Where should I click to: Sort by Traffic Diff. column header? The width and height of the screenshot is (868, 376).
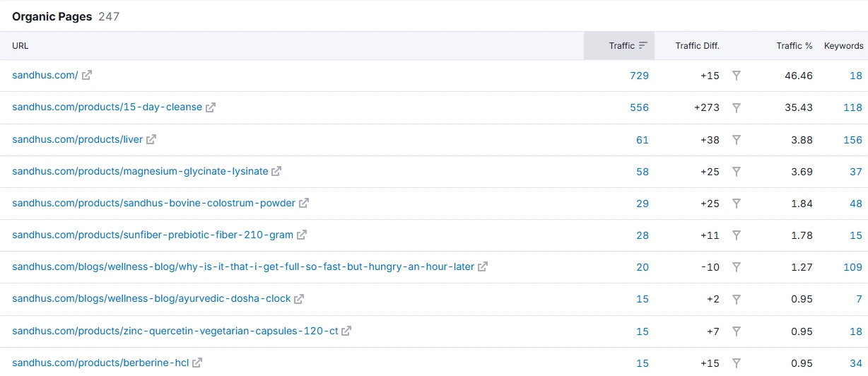(x=697, y=46)
